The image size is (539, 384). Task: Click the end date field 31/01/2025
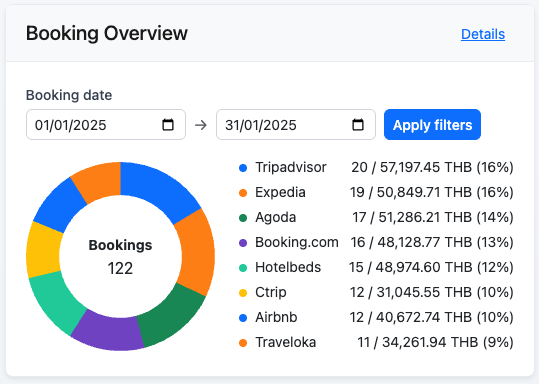point(296,124)
